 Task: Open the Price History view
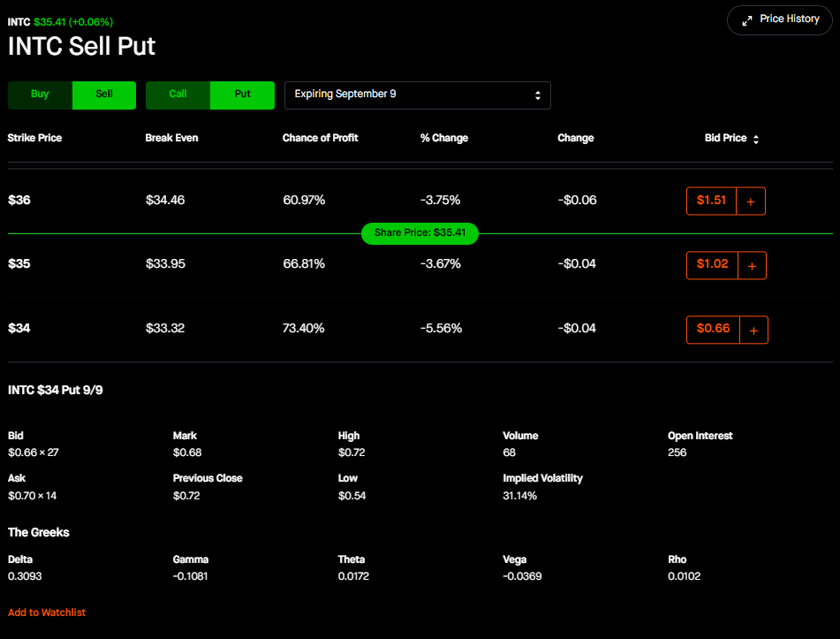point(781,19)
